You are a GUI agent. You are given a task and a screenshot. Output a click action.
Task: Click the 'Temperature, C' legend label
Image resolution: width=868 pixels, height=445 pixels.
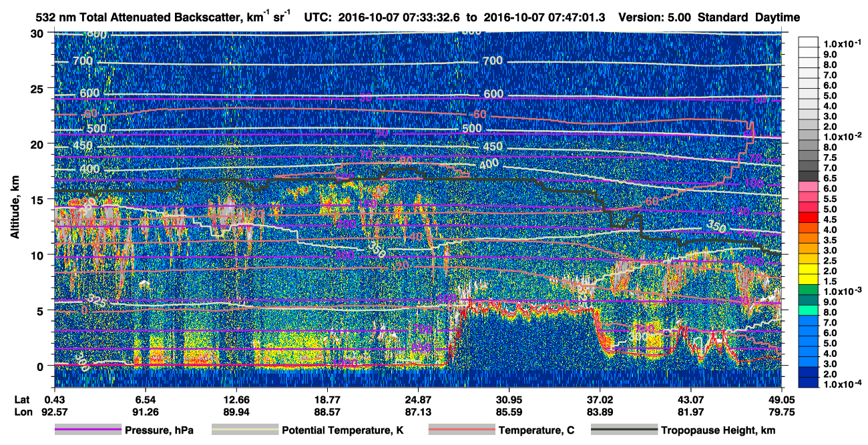(536, 430)
